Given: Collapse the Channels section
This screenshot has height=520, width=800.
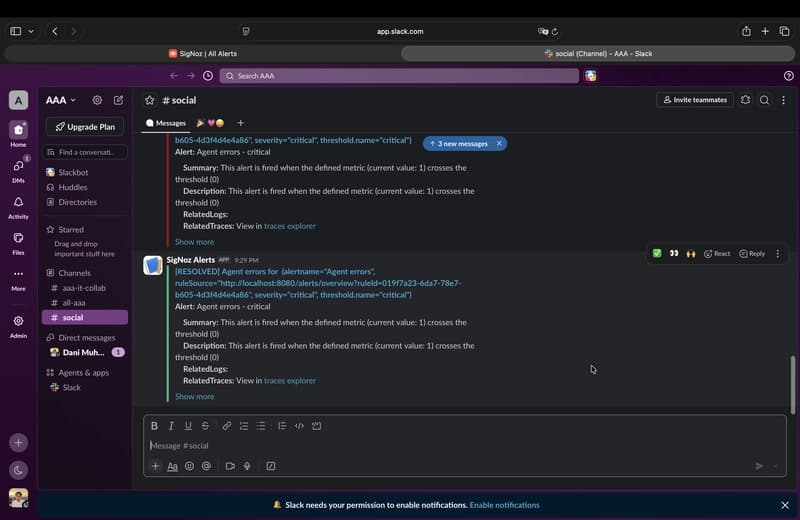Looking at the screenshot, I should [74, 273].
